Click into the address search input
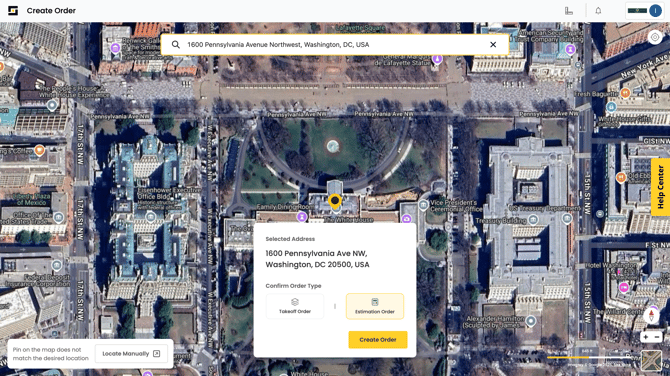This screenshot has height=376, width=670. [x=335, y=44]
